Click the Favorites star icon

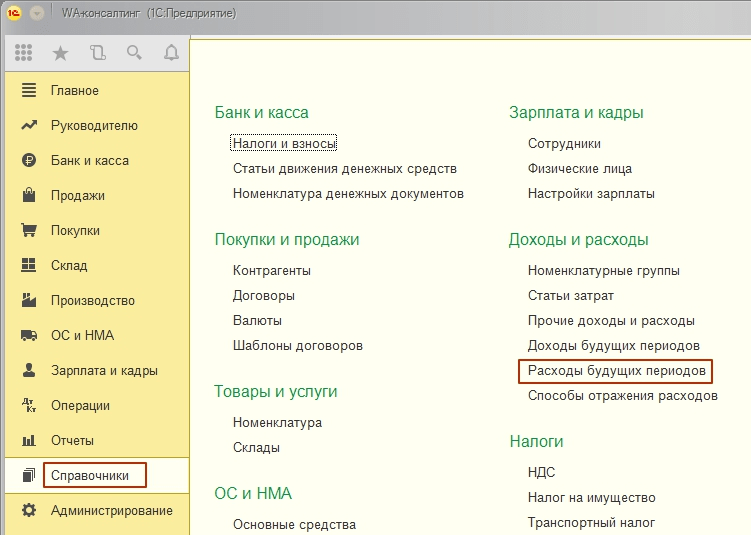coord(60,53)
